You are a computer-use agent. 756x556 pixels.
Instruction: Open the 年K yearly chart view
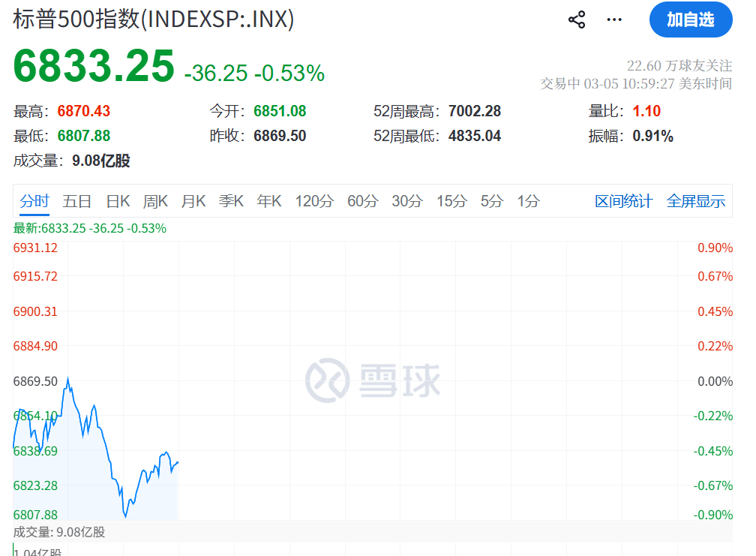(x=268, y=201)
